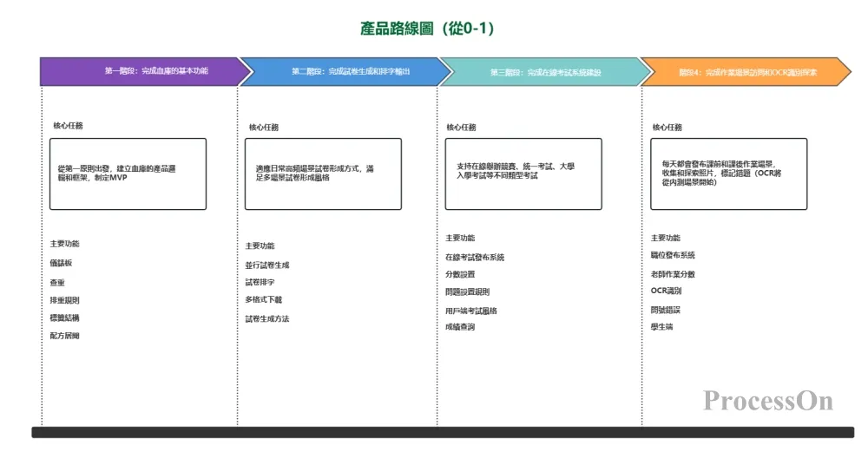Image resolution: width=868 pixels, height=452 pixels.
Task: Click the 排重規則 feature label
Action: pos(65,300)
